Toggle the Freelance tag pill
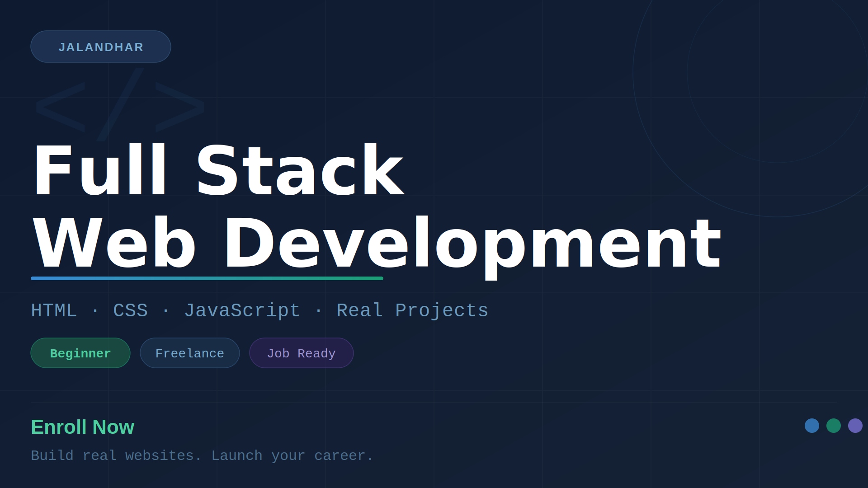Screen dimensions: 868x488 click(x=189, y=353)
